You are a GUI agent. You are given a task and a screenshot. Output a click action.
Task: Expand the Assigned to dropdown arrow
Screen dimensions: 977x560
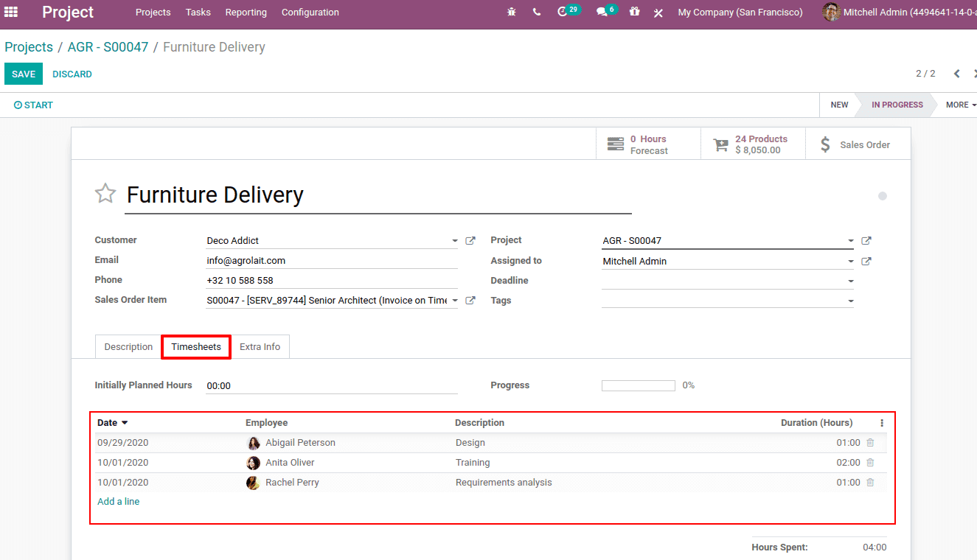851,261
